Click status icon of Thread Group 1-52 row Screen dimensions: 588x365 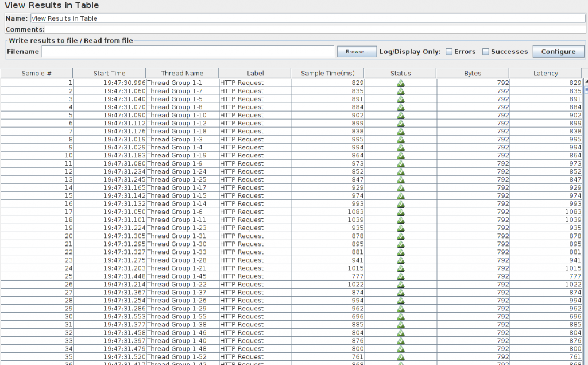coord(401,356)
